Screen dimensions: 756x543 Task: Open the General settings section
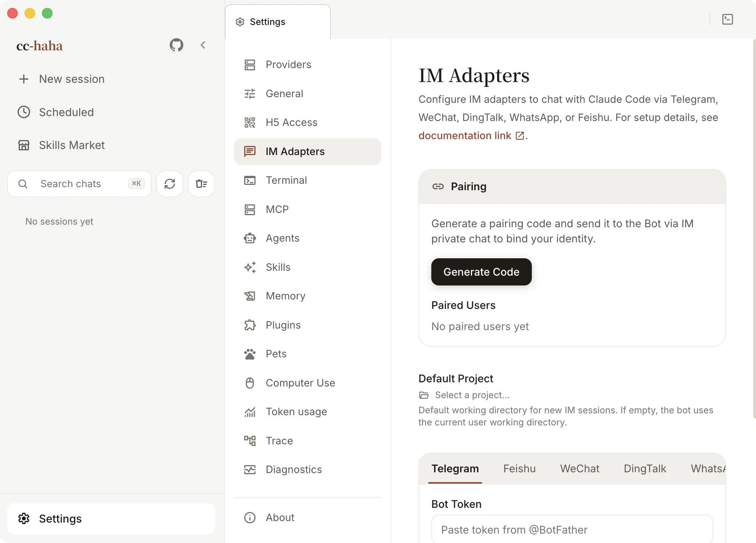(x=308, y=94)
